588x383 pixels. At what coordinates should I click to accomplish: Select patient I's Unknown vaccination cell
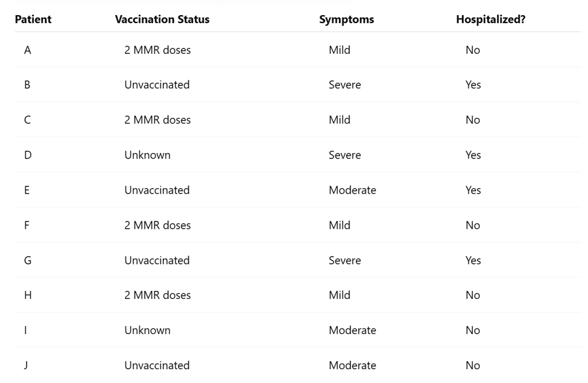coord(147,330)
